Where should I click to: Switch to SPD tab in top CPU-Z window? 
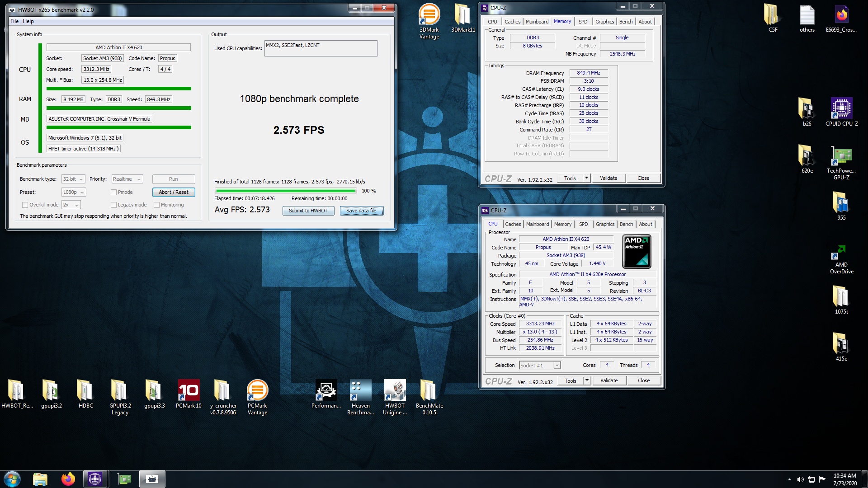pos(583,22)
